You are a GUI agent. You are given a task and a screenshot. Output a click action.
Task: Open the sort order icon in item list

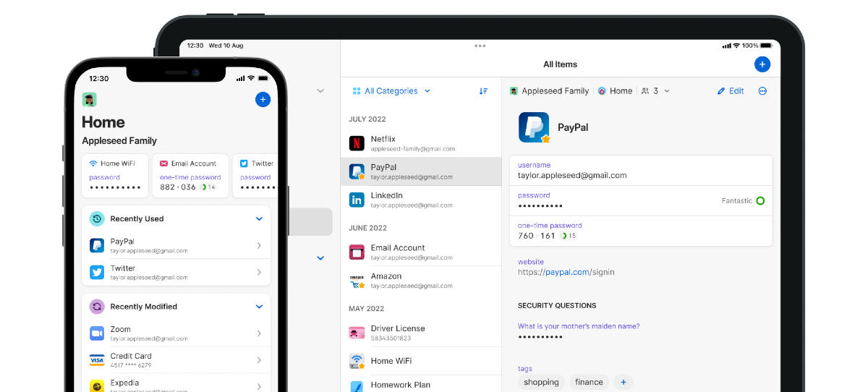483,91
